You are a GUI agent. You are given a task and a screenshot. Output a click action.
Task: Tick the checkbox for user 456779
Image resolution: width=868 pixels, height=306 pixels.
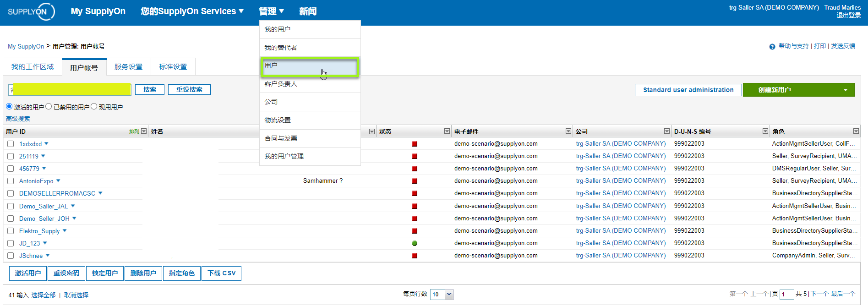pyautogui.click(x=11, y=169)
